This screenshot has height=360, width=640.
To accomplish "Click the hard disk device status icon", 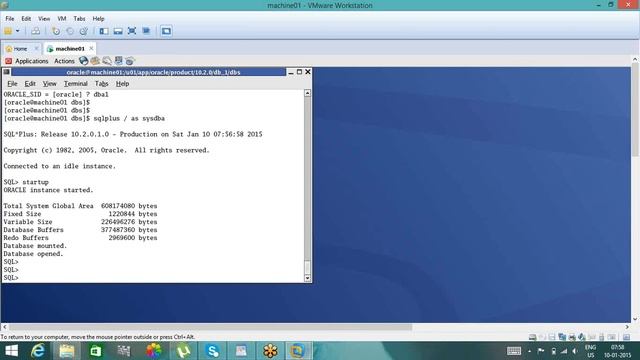I will tap(532, 337).
